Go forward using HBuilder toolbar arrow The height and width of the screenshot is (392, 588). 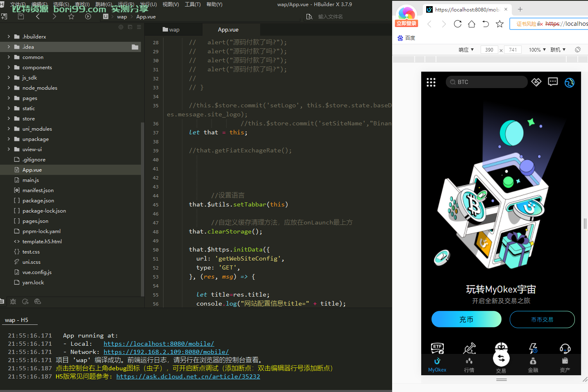(54, 16)
